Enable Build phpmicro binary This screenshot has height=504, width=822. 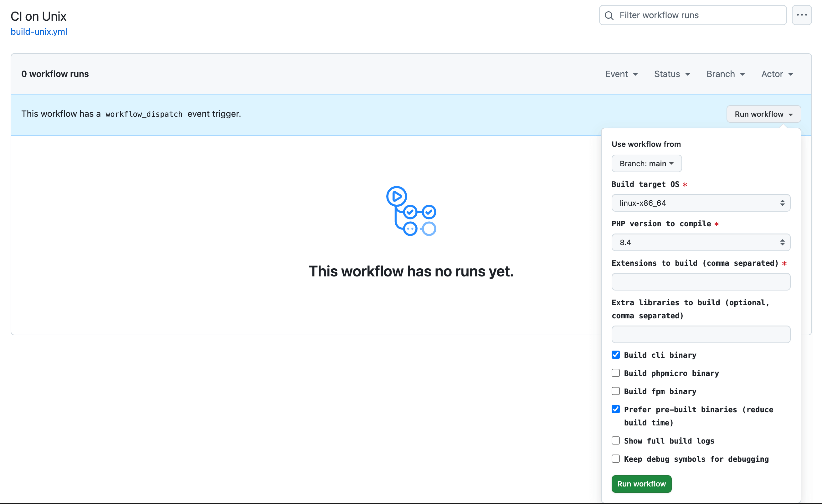pyautogui.click(x=615, y=373)
